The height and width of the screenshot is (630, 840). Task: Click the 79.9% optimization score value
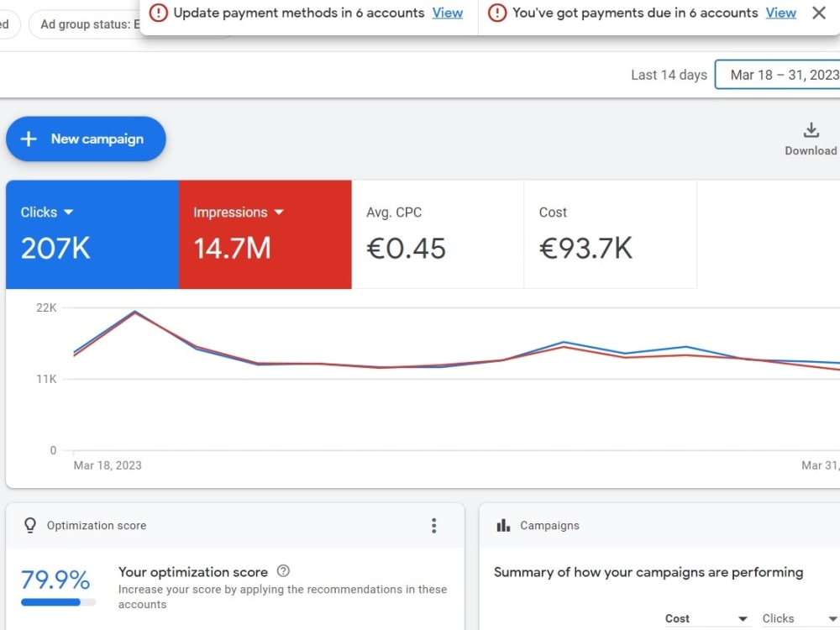pos(55,580)
